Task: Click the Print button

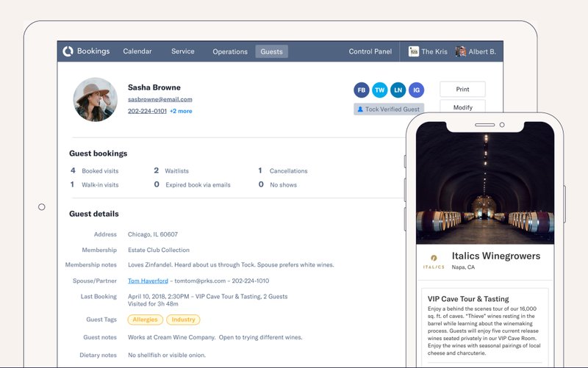Action: pyautogui.click(x=463, y=89)
